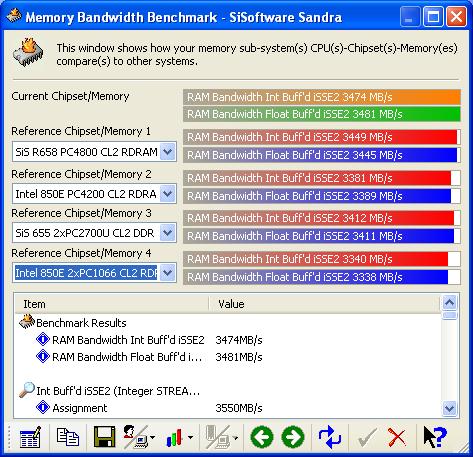Image resolution: width=473 pixels, height=457 pixels.
Task: Click info icon beside Assignment row
Action: 43,407
